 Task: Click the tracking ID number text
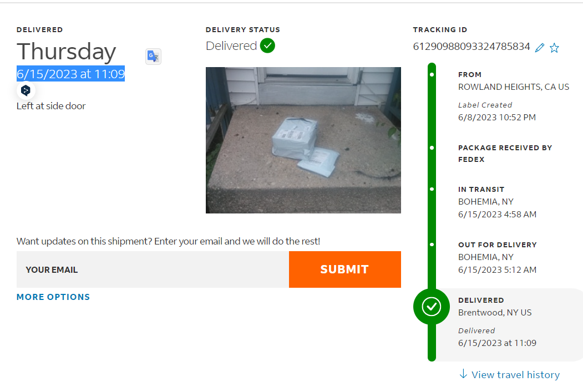472,47
